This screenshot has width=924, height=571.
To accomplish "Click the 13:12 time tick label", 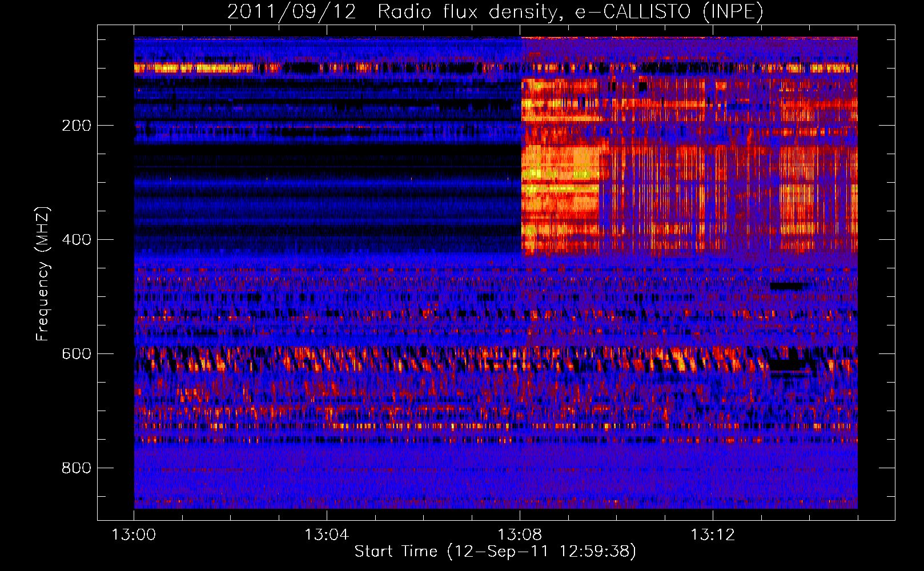I will coord(713,535).
